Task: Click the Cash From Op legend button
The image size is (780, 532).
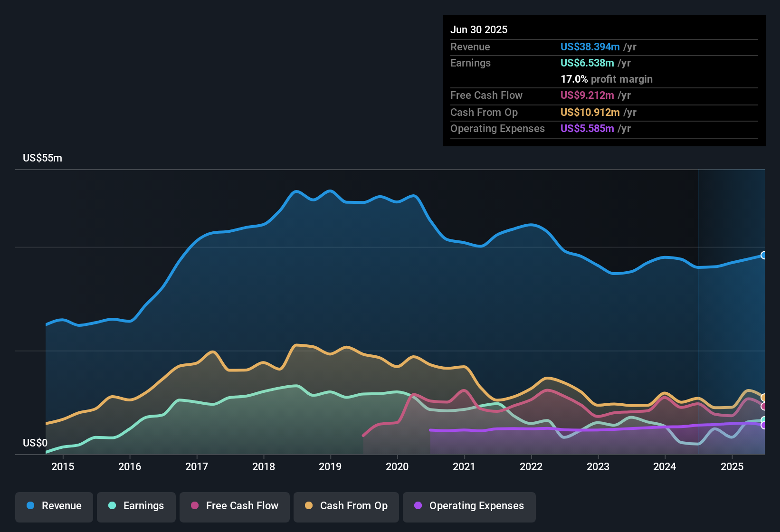Action: (x=346, y=506)
